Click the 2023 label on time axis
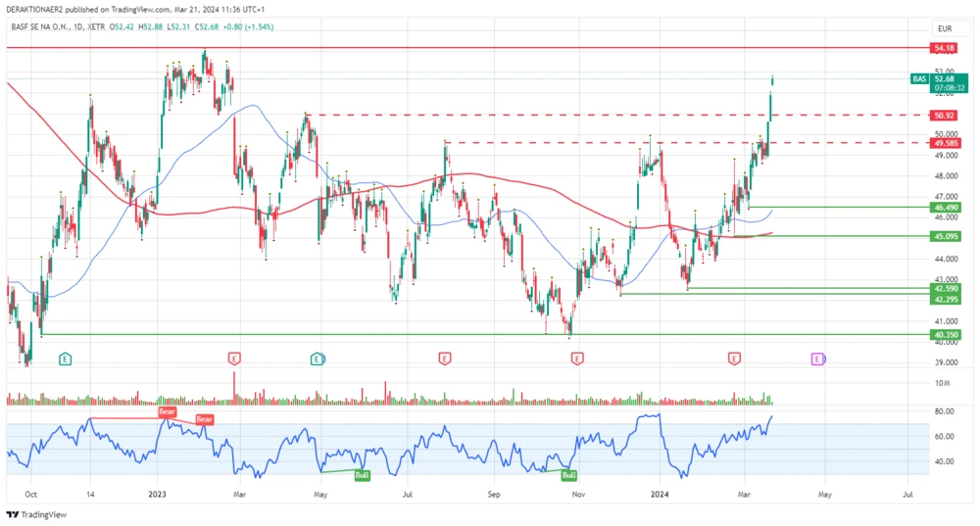This screenshot has width=980, height=526. (157, 495)
